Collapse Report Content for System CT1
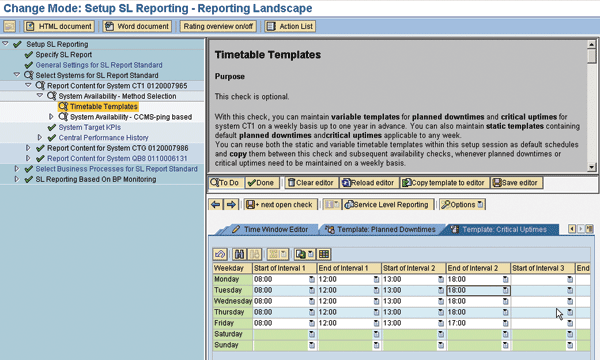Viewport: 600px width, 360px height. (28, 85)
